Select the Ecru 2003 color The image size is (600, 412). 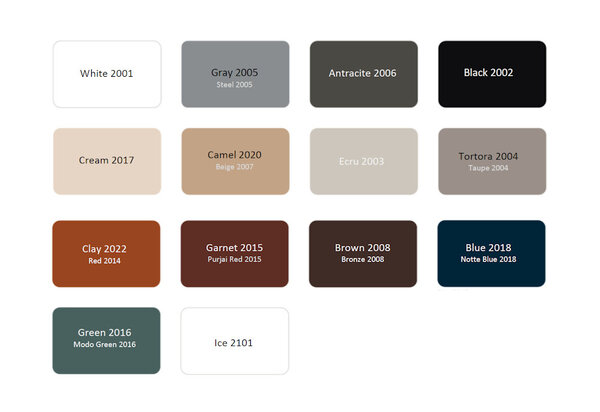363,160
